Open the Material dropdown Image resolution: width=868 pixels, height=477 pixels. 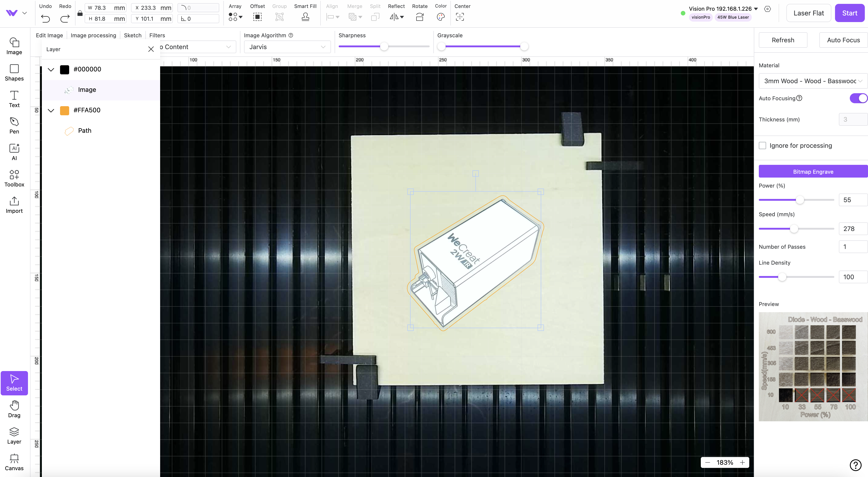click(x=812, y=81)
